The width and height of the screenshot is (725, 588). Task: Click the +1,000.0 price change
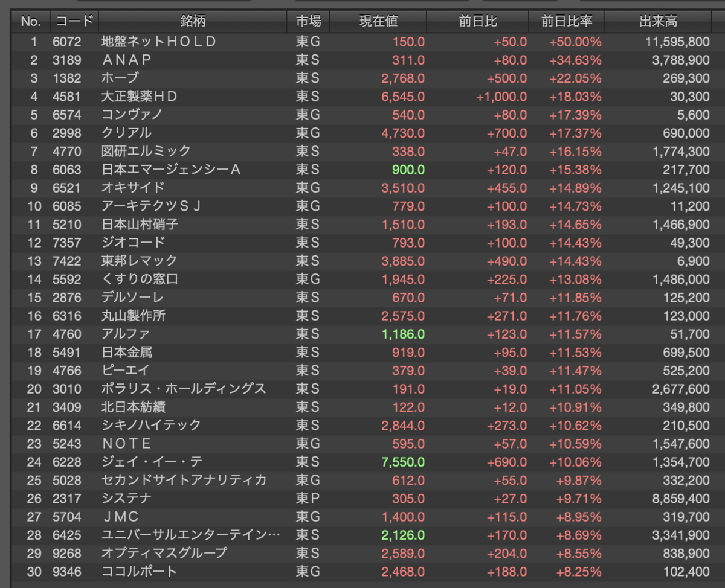501,97
